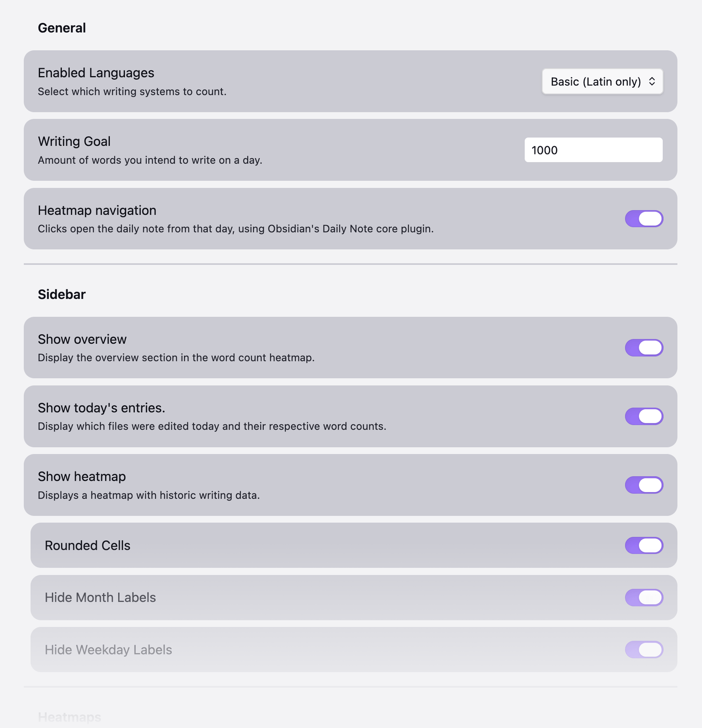Select the 1000 value in Writing Goal
The height and width of the screenshot is (728, 702).
(544, 150)
